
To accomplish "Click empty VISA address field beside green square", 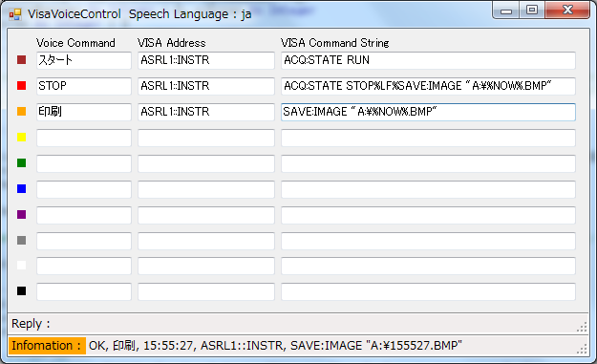I will 206,163.
